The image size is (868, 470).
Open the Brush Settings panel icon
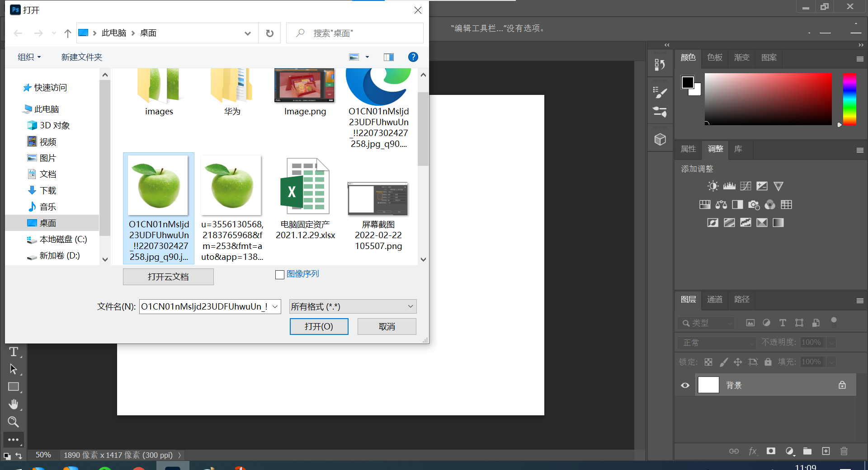pos(660,93)
